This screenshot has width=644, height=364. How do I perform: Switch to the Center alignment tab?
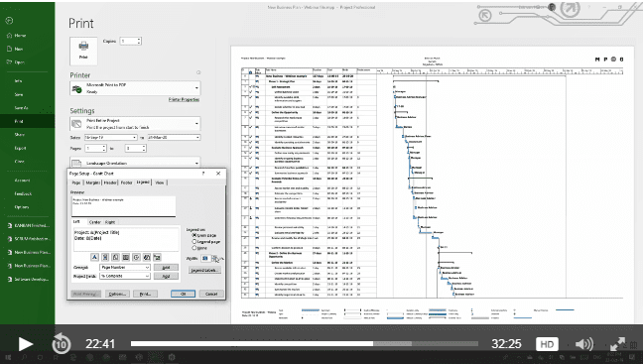[95, 222]
